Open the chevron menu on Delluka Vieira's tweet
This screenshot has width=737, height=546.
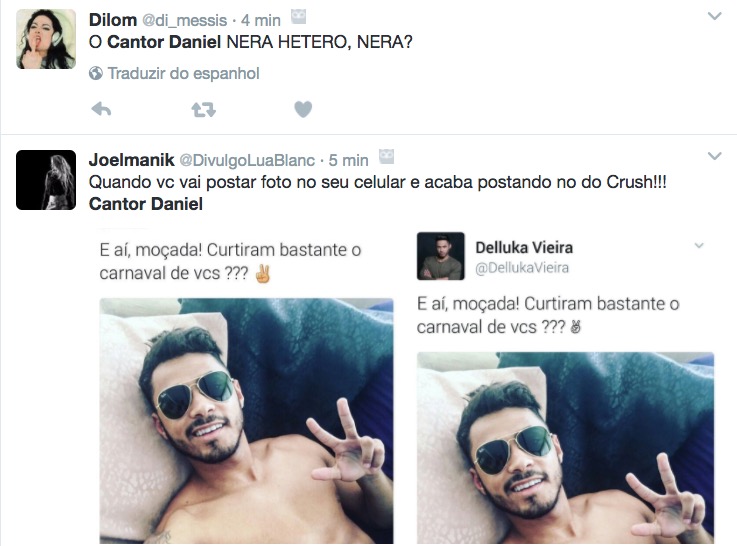(x=699, y=245)
